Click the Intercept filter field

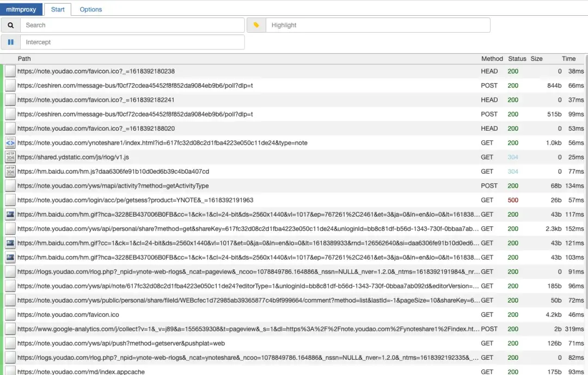click(132, 42)
